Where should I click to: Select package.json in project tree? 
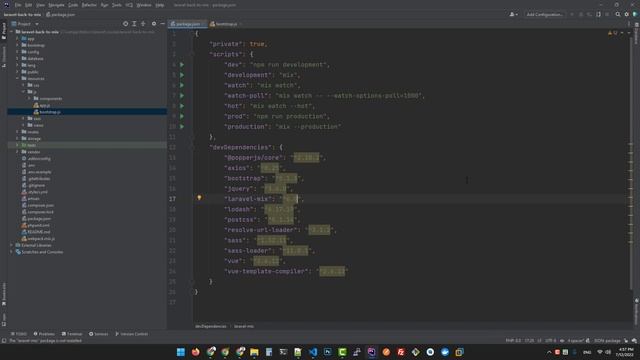coord(39,219)
